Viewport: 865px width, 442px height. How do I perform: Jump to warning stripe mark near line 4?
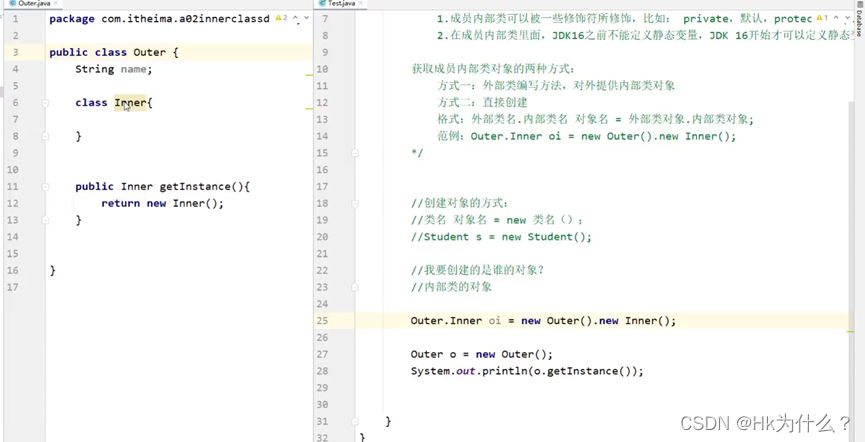[x=309, y=75]
